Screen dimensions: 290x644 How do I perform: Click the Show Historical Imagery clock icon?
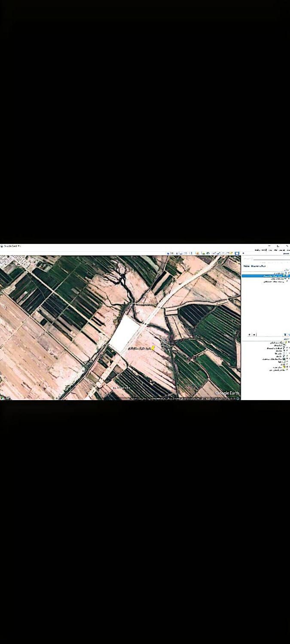(208, 253)
